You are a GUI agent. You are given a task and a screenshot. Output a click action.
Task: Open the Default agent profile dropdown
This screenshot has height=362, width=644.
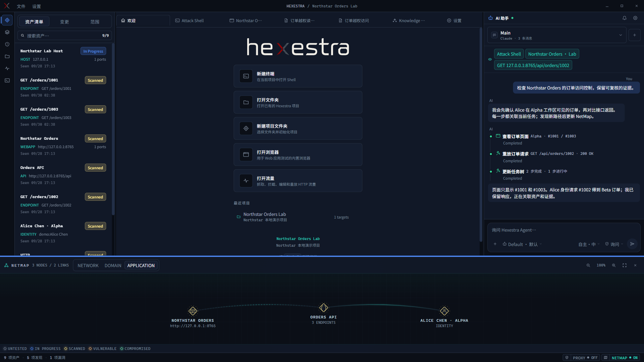522,244
